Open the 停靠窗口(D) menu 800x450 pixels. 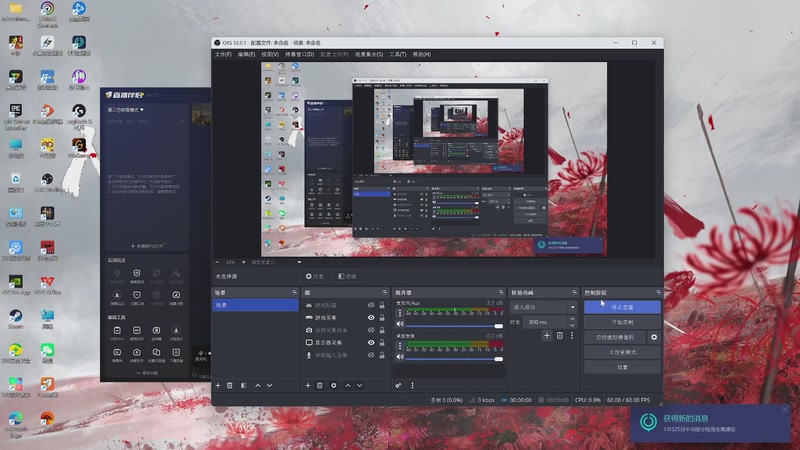[x=299, y=54]
